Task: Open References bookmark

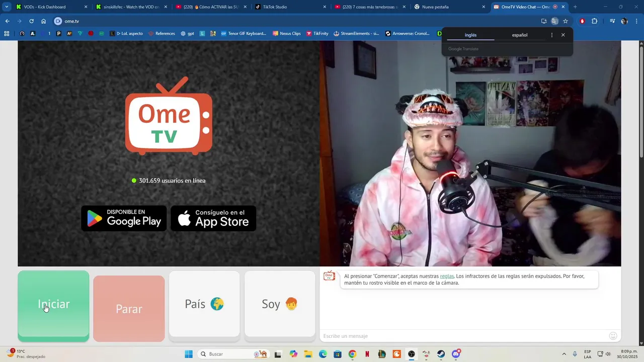Action: 162,34
